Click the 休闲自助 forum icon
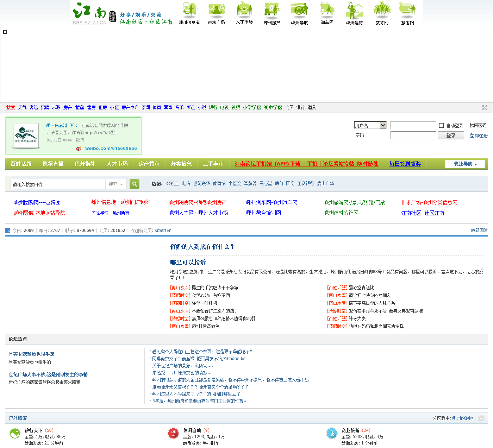The image size is (493, 448). pos(173,433)
